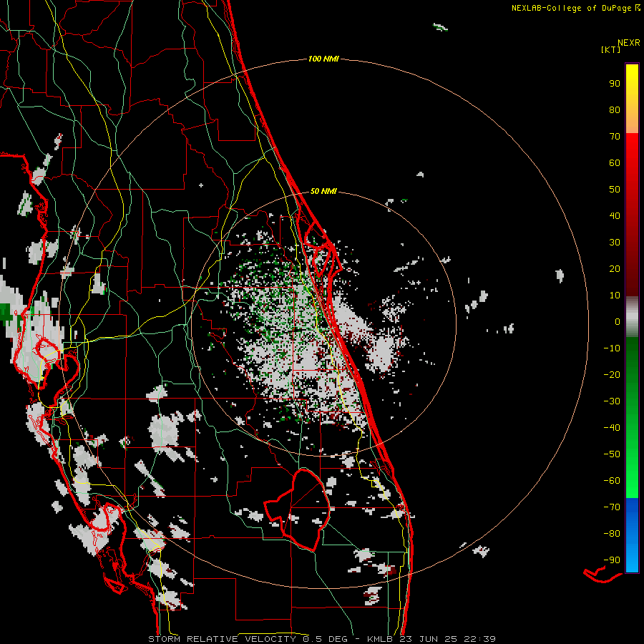This screenshot has width=644, height=644.
Task: Click the Storm Relative Velocity product caption
Action: point(222,639)
